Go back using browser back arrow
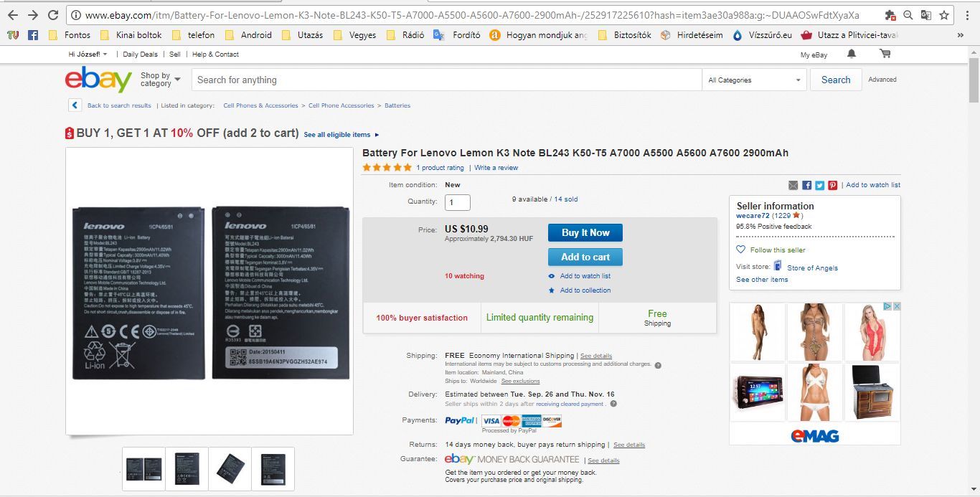 click(x=13, y=15)
